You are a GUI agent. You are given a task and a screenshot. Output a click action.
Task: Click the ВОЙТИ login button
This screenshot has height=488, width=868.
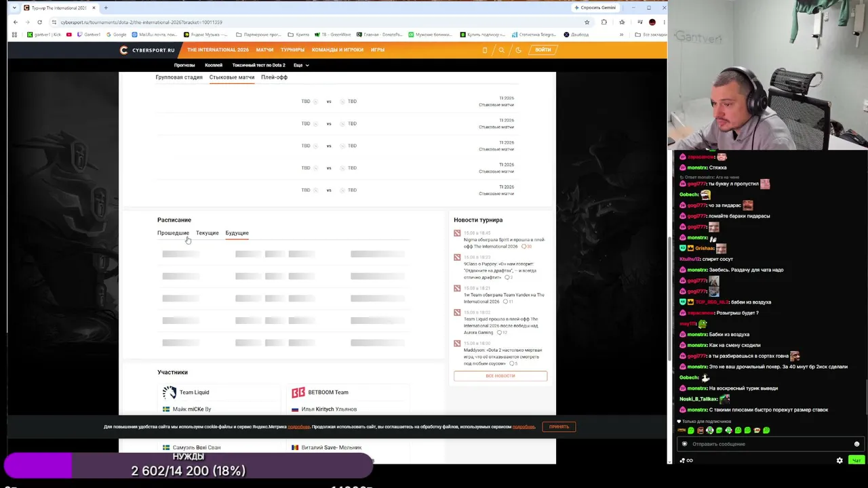pos(543,49)
